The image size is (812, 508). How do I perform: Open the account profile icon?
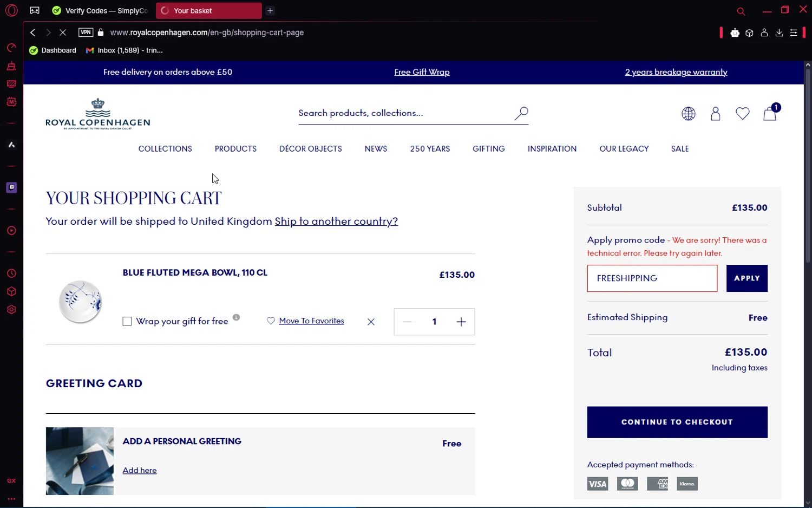716,113
